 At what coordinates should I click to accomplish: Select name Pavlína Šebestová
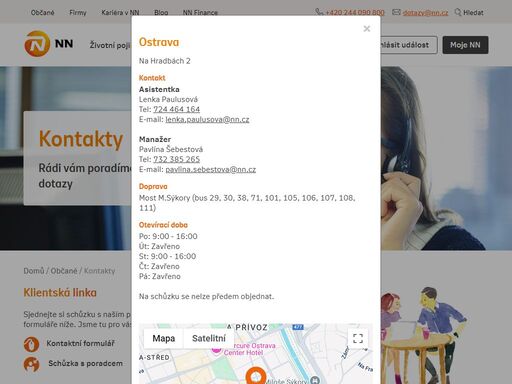point(171,149)
